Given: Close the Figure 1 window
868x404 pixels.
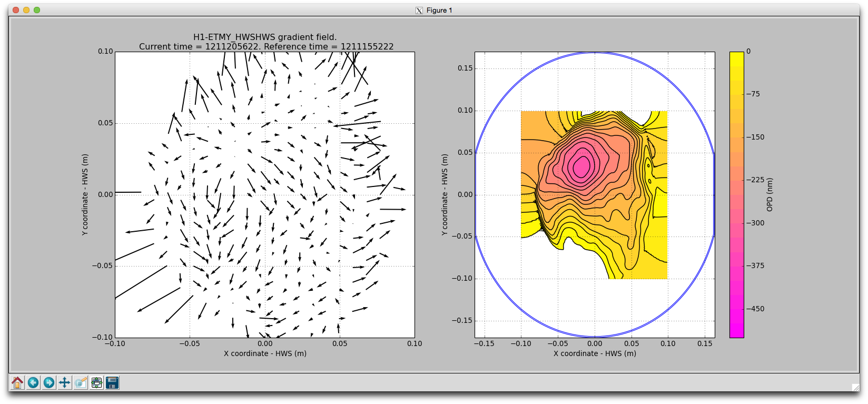Looking at the screenshot, I should 16,10.
